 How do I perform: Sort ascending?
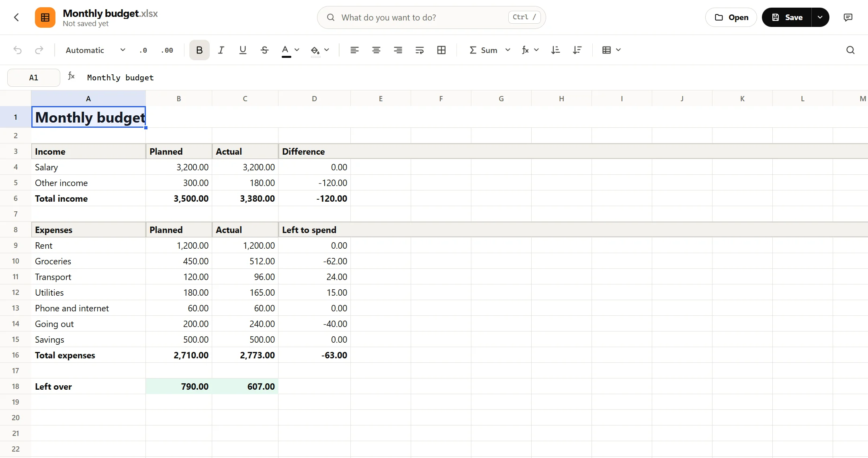tap(555, 50)
